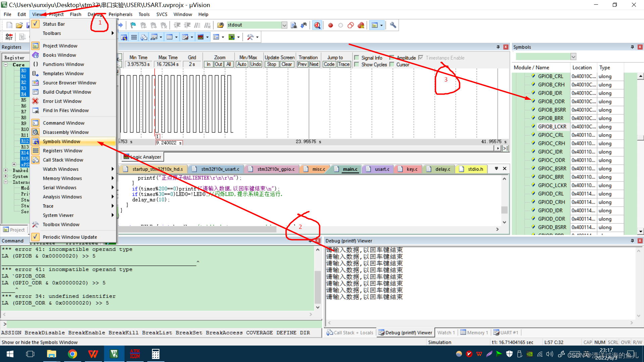This screenshot has width=644, height=362.
Task: Open the Window Layout dropdown arrow
Action: pyautogui.click(x=382, y=25)
